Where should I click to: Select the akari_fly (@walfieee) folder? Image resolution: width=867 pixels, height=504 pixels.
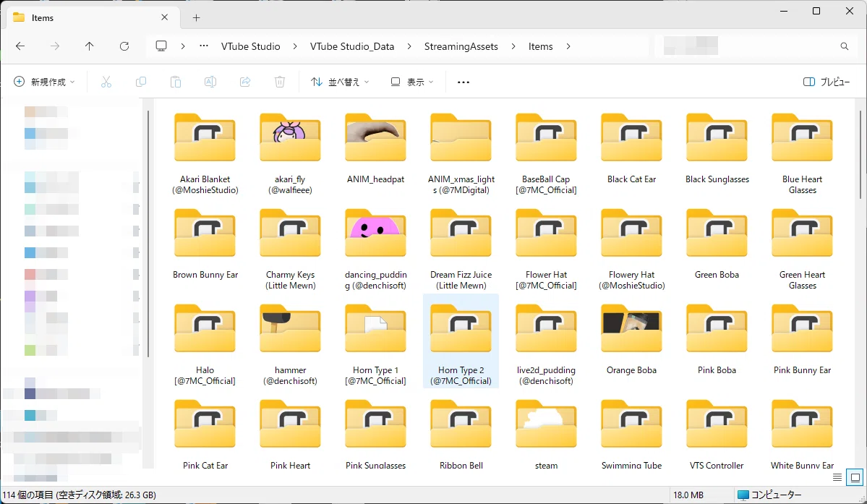pyautogui.click(x=290, y=153)
